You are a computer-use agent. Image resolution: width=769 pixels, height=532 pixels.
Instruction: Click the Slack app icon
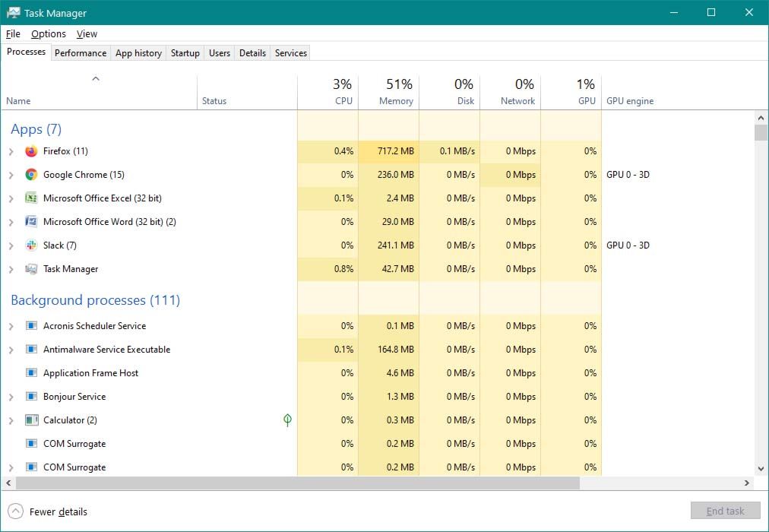click(31, 245)
